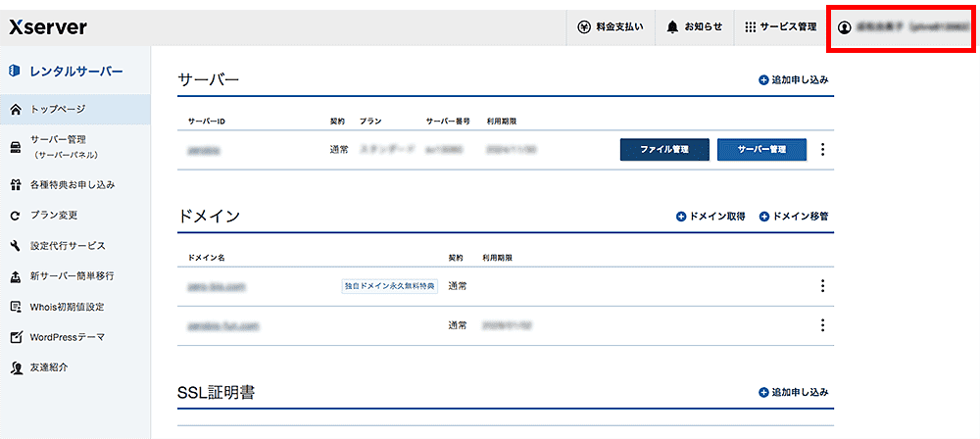Image resolution: width=980 pixels, height=439 pixels.
Task: Click the ドメイン section heading
Action: [209, 217]
